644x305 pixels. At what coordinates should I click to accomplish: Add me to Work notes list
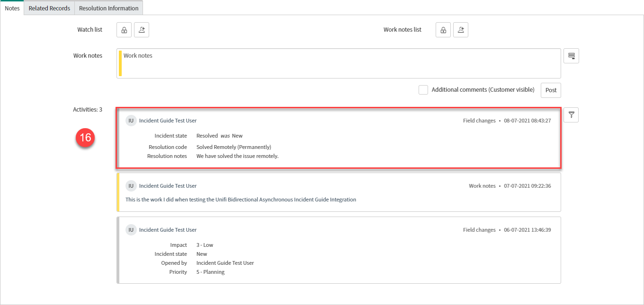point(461,30)
